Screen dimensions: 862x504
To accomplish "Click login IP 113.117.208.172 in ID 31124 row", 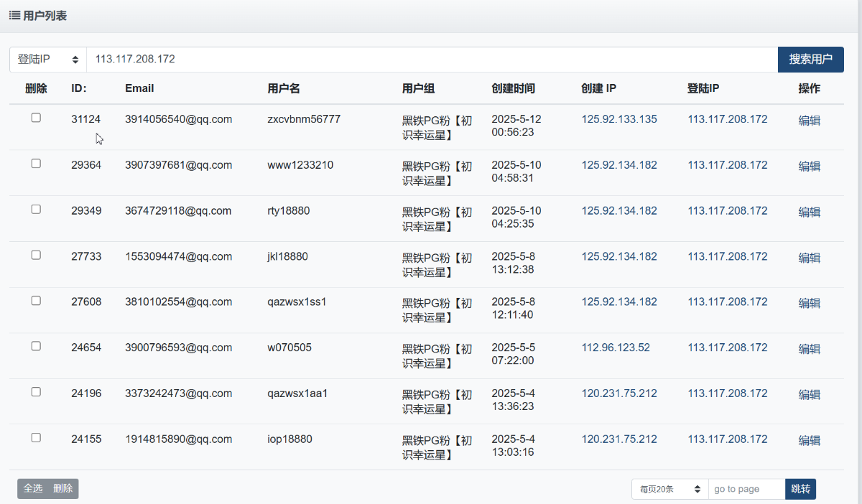I will pyautogui.click(x=728, y=119).
